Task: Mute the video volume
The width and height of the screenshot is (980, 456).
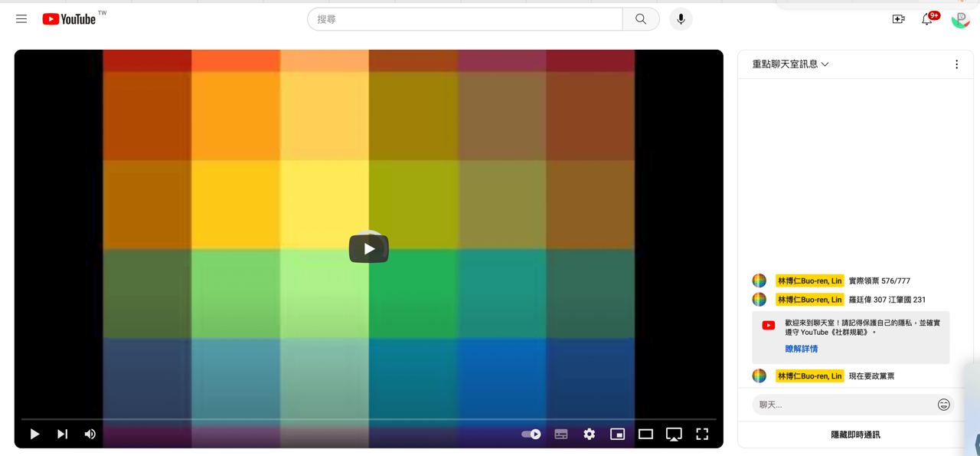Action: [x=90, y=434]
